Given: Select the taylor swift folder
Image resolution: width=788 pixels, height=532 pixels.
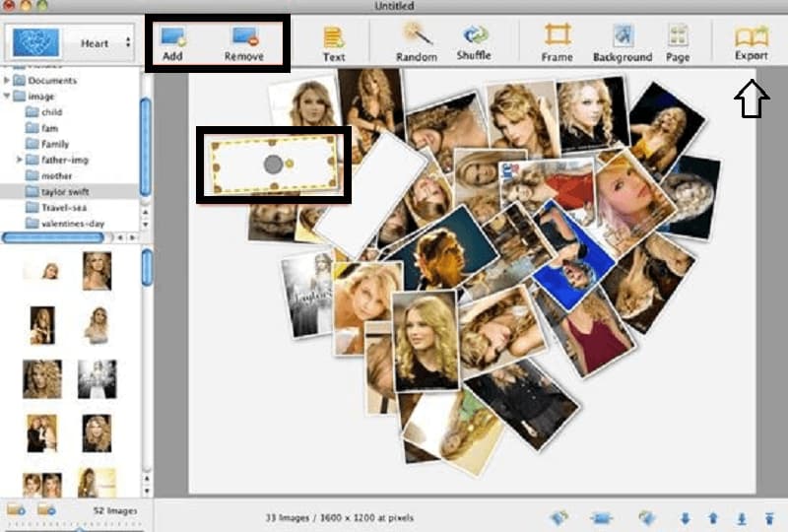Looking at the screenshot, I should pyautogui.click(x=65, y=191).
